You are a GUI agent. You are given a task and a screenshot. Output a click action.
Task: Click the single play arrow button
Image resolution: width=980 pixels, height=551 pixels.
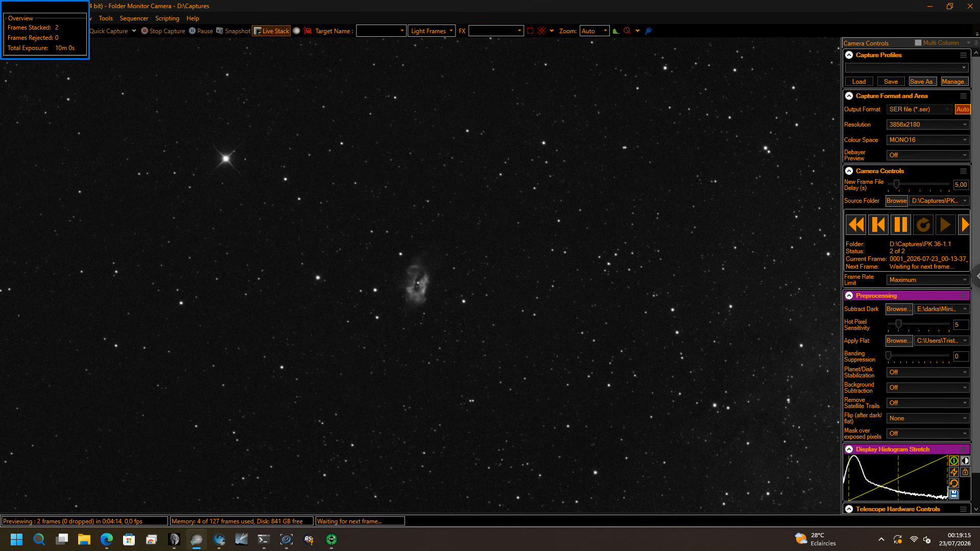pyautogui.click(x=946, y=225)
